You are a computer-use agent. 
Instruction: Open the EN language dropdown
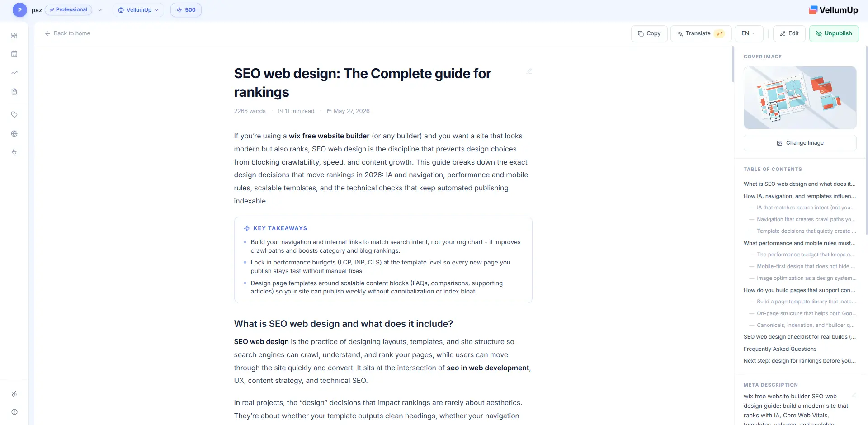click(749, 33)
